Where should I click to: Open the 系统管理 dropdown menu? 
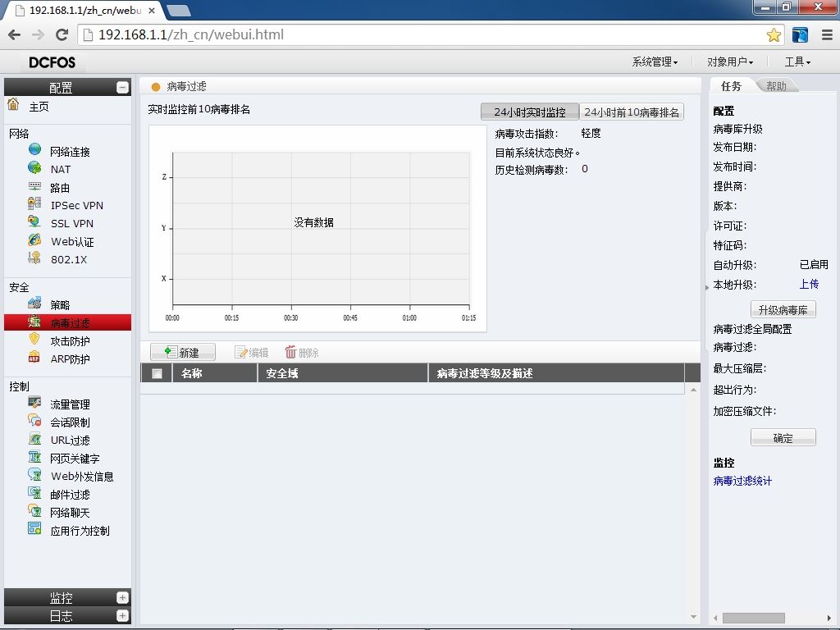click(x=655, y=62)
